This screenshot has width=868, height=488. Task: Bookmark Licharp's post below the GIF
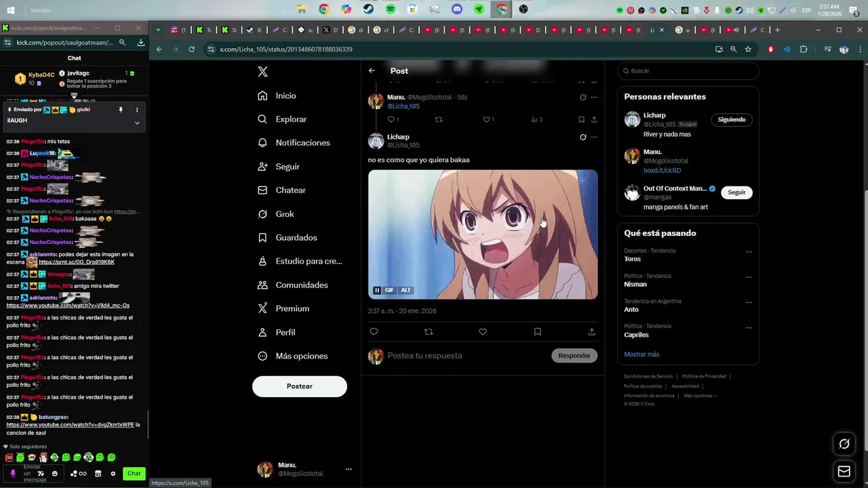pyautogui.click(x=537, y=332)
